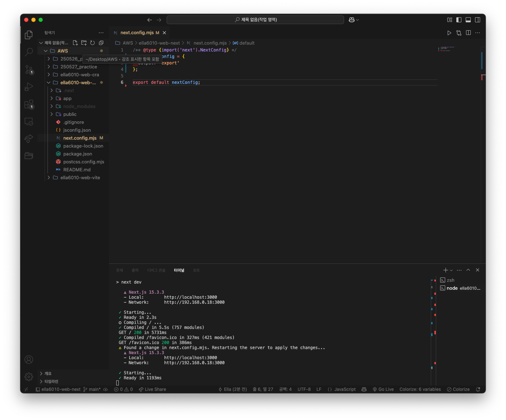Toggle bottom panel visibility
Image resolution: width=506 pixels, height=420 pixels.
point(468,20)
